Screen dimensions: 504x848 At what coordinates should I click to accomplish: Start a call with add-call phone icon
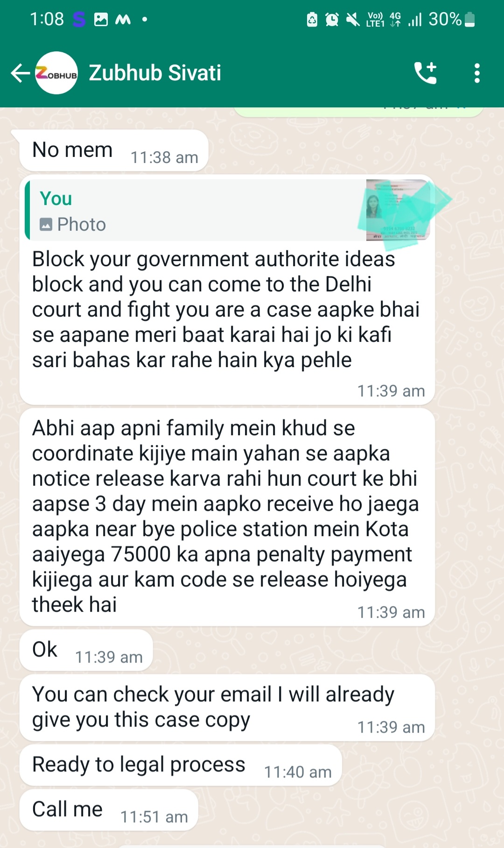click(x=426, y=73)
